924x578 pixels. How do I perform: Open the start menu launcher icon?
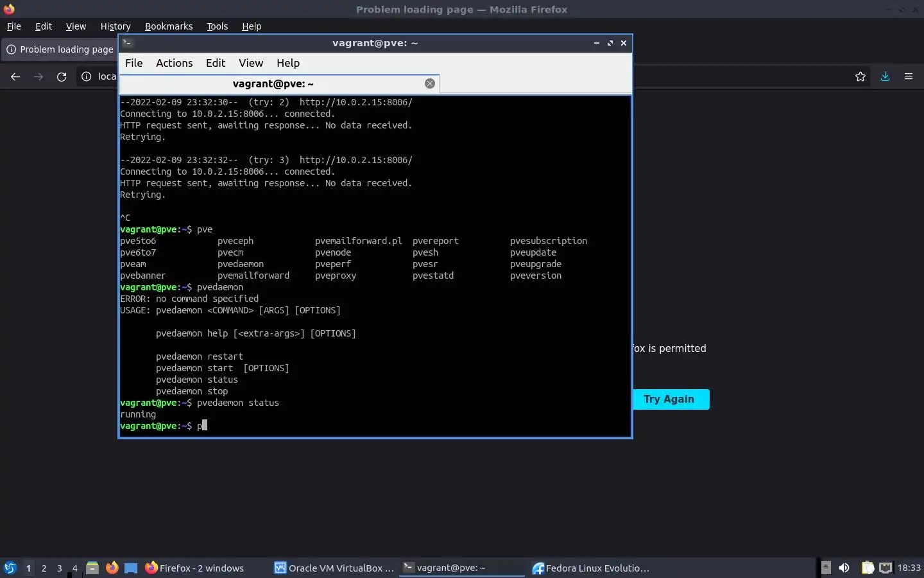(10, 568)
